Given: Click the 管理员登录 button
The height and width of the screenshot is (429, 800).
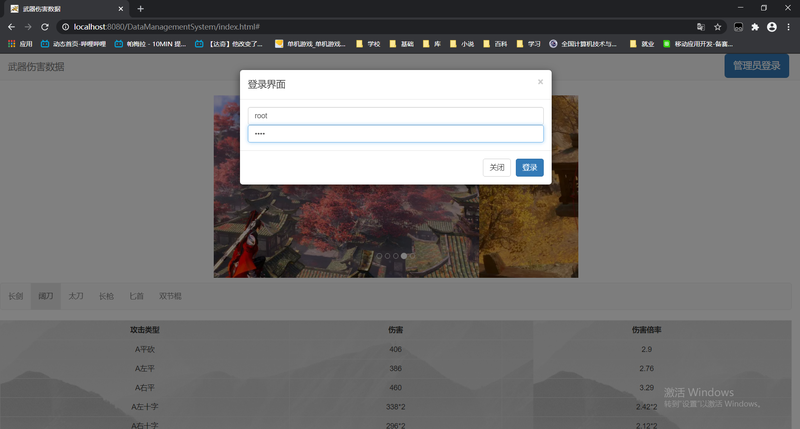Looking at the screenshot, I should point(757,66).
